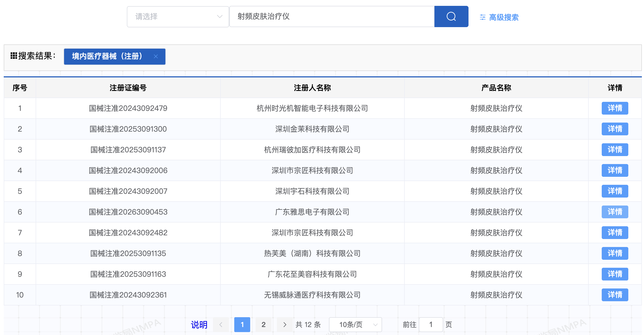Open 详情 for 无锡威脉通医疗科技有限公司

pos(614,295)
